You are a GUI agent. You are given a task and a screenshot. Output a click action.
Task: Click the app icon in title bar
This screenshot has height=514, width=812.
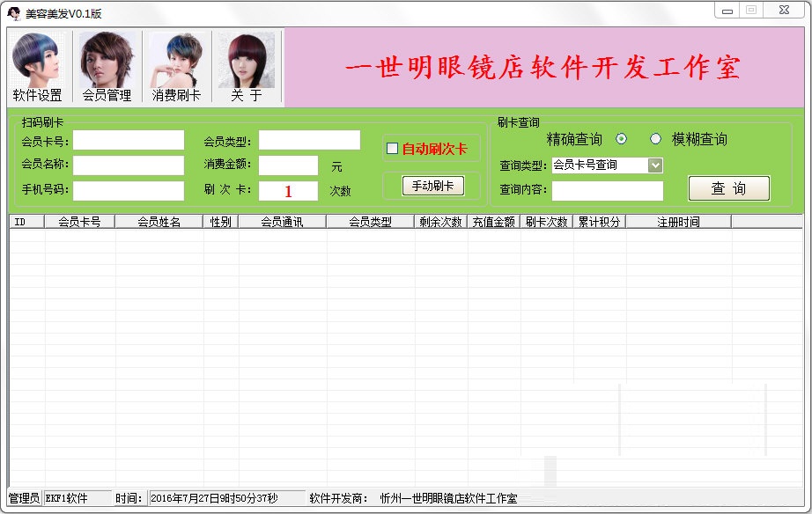click(x=14, y=14)
